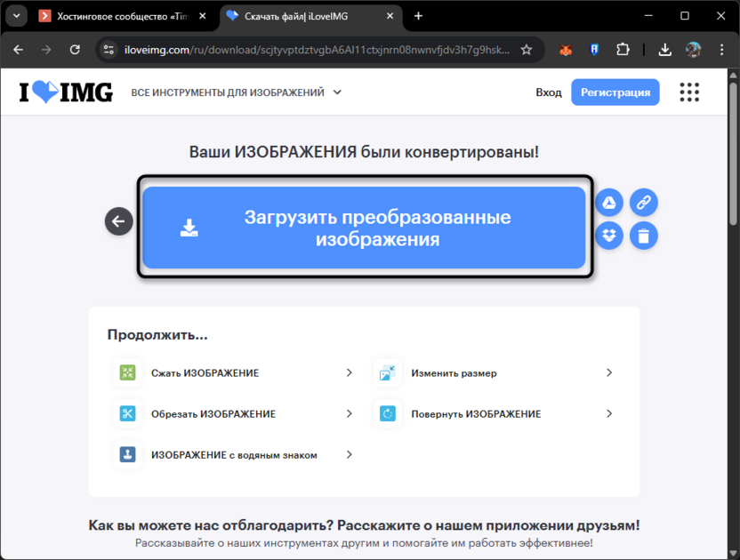The width and height of the screenshot is (740, 560).
Task: Get a shareable download link
Action: click(x=644, y=202)
